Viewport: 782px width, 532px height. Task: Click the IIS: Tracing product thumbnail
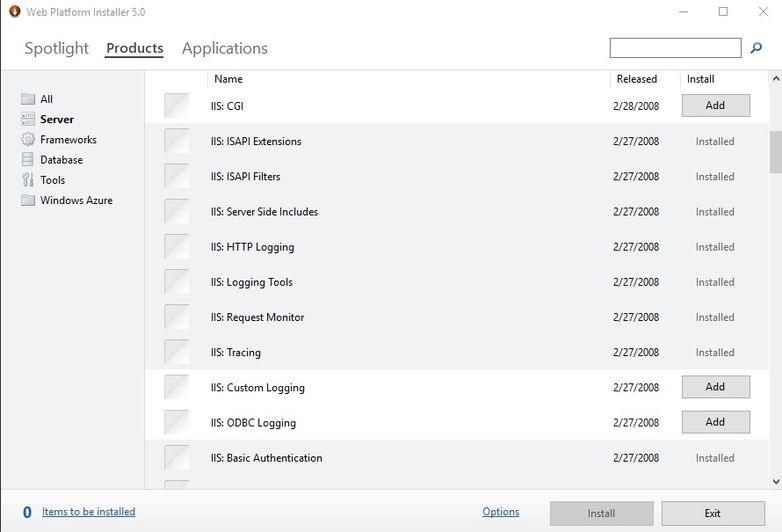[177, 352]
